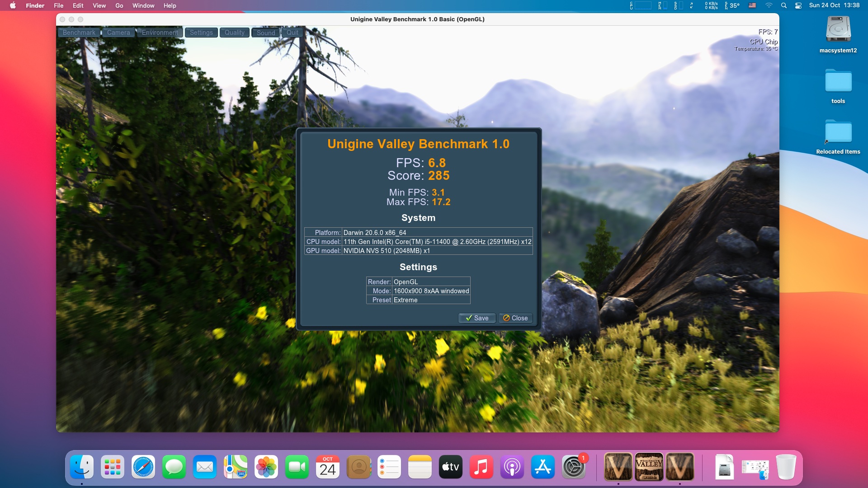Open the Benchmark tab in Valley

coord(79,33)
